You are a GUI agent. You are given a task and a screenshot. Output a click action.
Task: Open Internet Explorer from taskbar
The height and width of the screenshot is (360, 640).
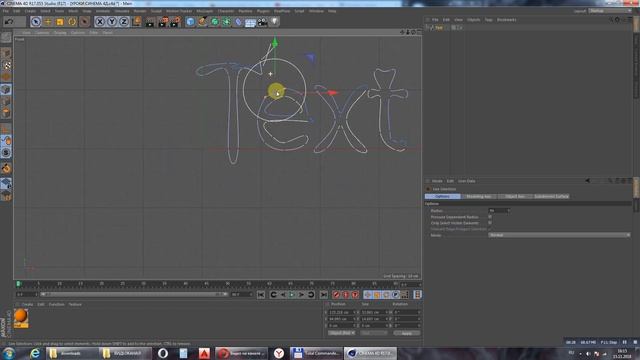point(35,353)
